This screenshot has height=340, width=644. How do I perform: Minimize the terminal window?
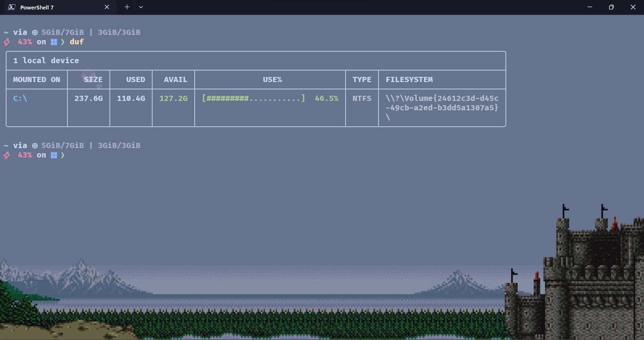point(590,7)
